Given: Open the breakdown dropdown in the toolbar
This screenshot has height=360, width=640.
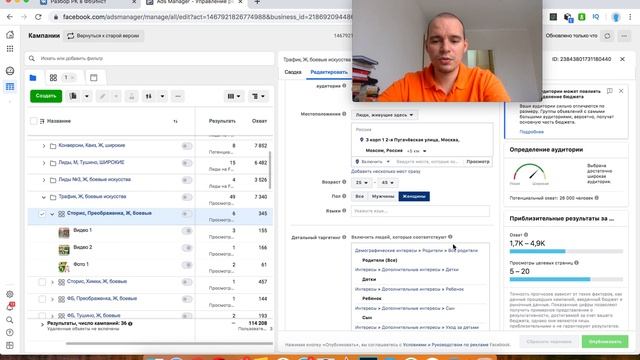Looking at the screenshot, I should click(258, 96).
